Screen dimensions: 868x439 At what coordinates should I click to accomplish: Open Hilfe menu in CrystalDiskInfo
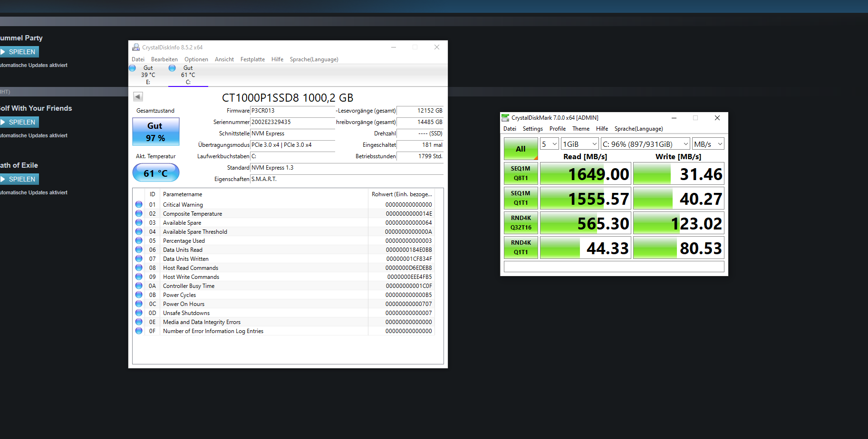point(277,59)
